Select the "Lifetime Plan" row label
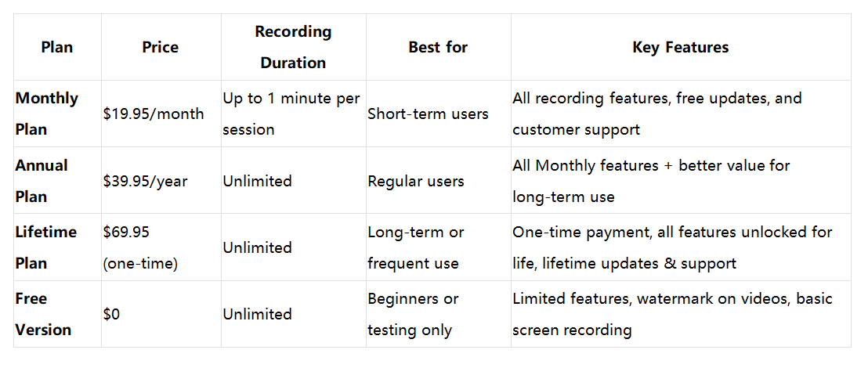Image resolution: width=868 pixels, height=368 pixels. 45,247
